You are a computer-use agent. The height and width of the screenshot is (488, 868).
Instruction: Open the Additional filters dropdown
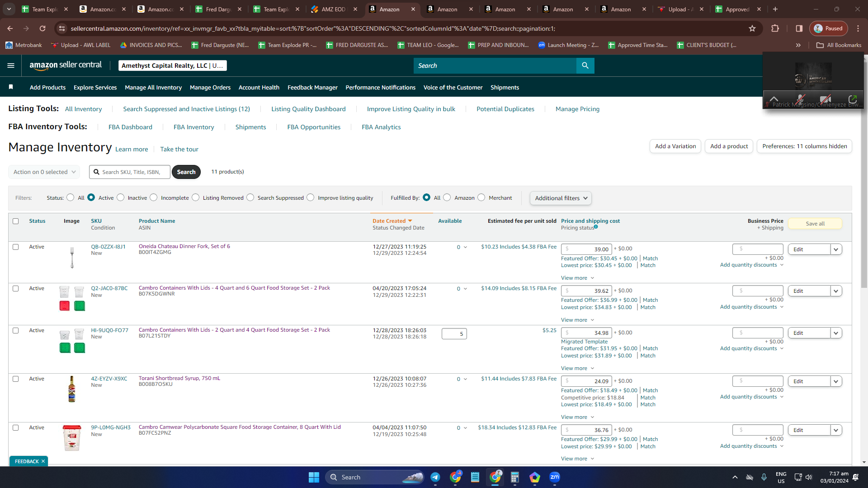tap(561, 198)
